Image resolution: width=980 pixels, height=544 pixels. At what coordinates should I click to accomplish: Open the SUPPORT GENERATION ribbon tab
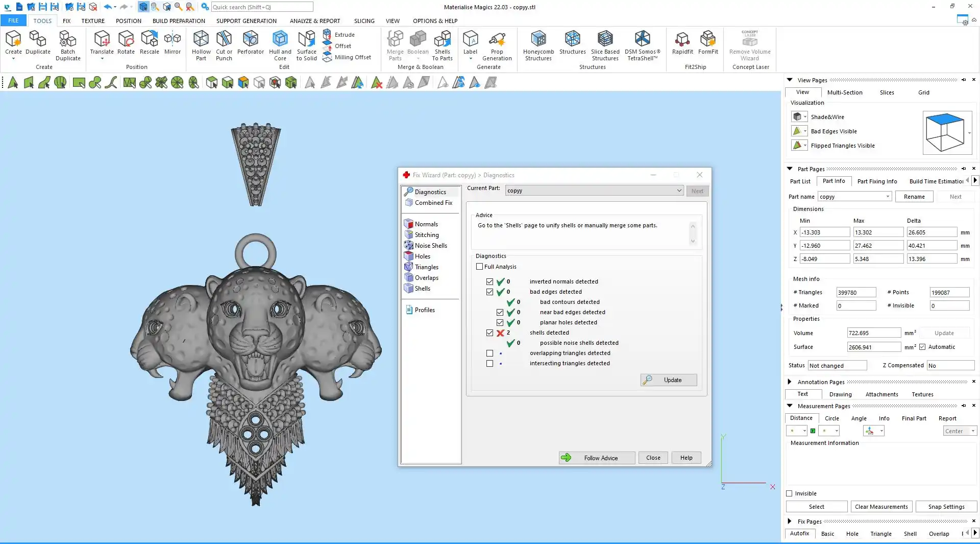coord(246,21)
